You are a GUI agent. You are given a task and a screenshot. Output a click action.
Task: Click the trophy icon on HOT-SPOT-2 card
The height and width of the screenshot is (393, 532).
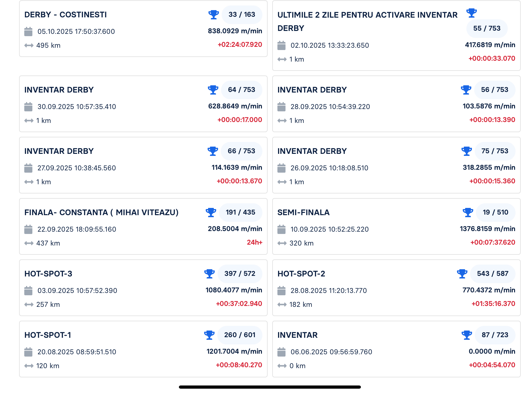(462, 274)
